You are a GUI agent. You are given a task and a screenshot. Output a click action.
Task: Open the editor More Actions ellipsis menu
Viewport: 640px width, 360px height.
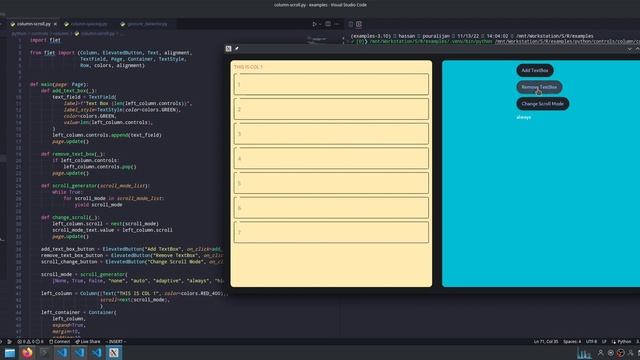click(x=337, y=24)
